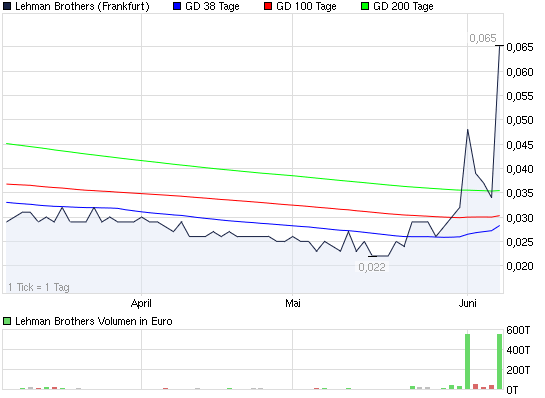Click the 0,060 price axis value

tap(520, 72)
